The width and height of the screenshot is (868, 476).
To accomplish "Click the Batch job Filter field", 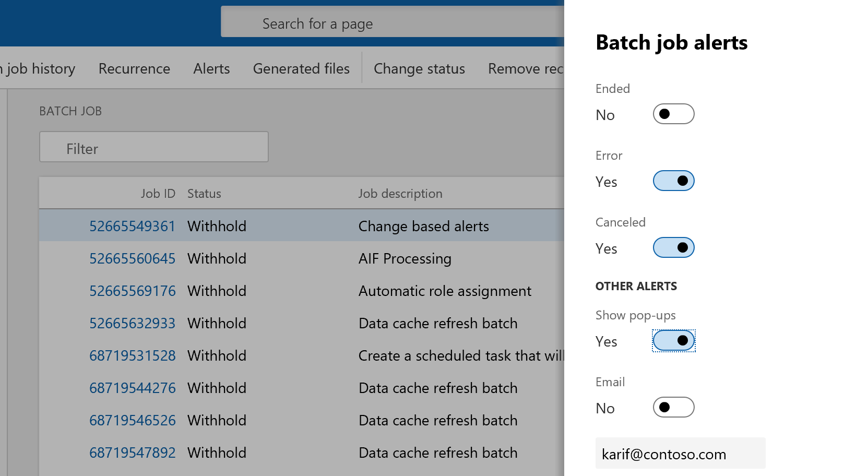I will tap(153, 148).
